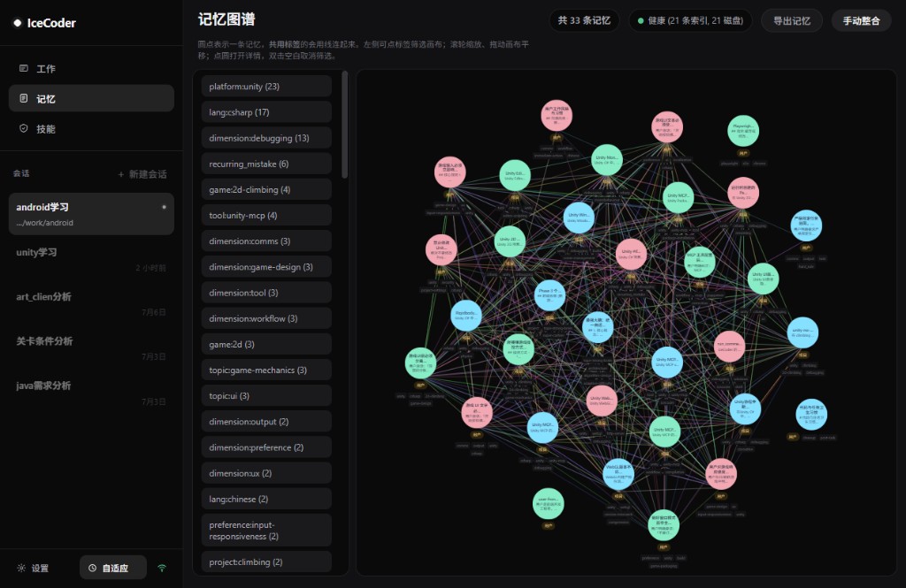Viewport: 906px width, 588px height.
Task: Click the .../work/android path text
Action: click(x=44, y=222)
